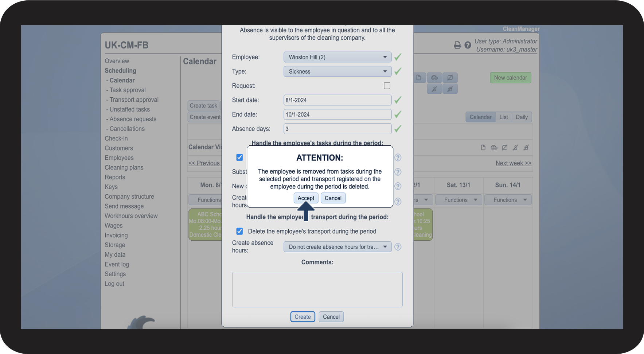Viewport: 644px width, 354px height.
Task: Untick Delete the employee's transport checkbox
Action: pos(239,231)
